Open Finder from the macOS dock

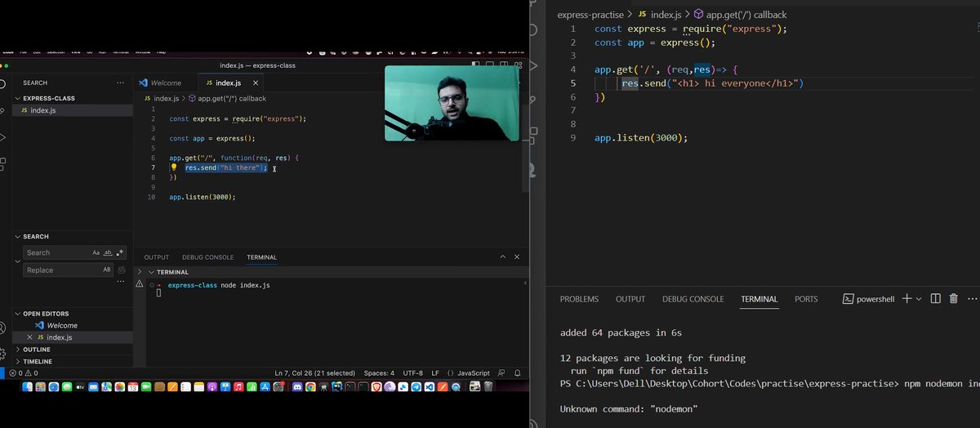tap(26, 387)
